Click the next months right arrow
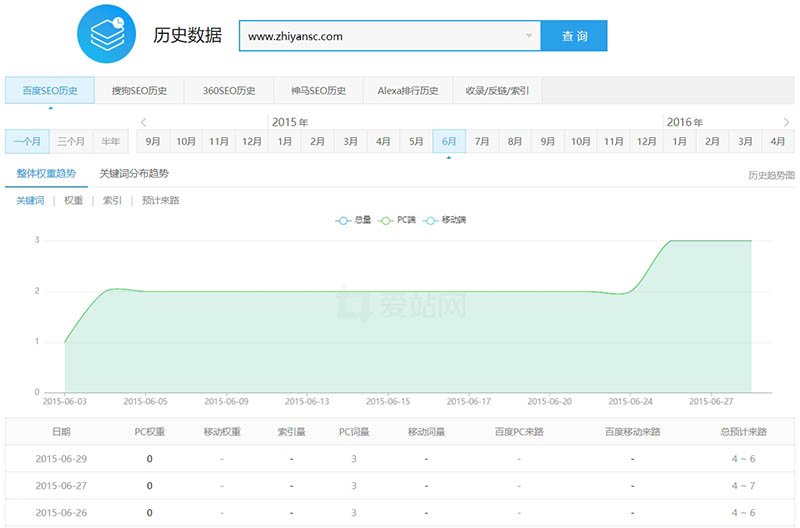 (786, 122)
